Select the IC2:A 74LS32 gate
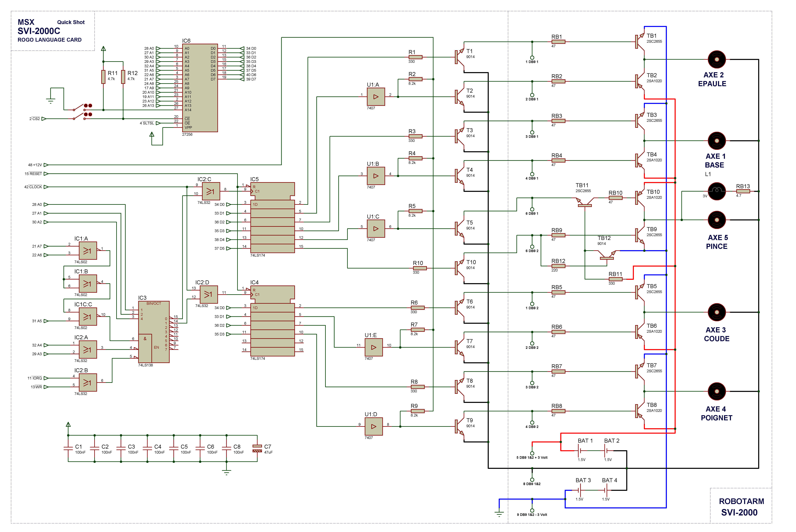The height and width of the screenshot is (532, 796). [88, 350]
